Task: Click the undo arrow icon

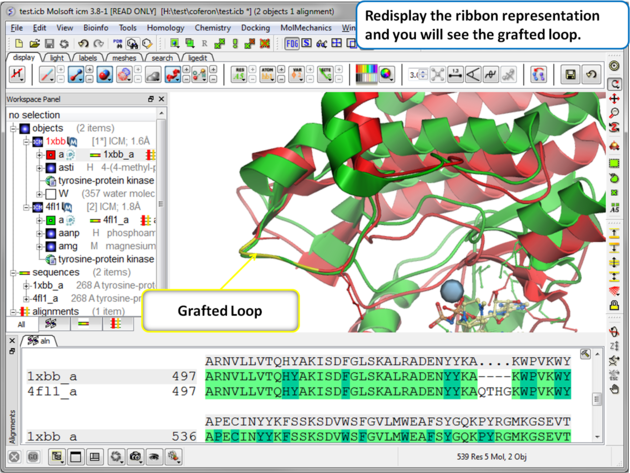Action: click(84, 44)
